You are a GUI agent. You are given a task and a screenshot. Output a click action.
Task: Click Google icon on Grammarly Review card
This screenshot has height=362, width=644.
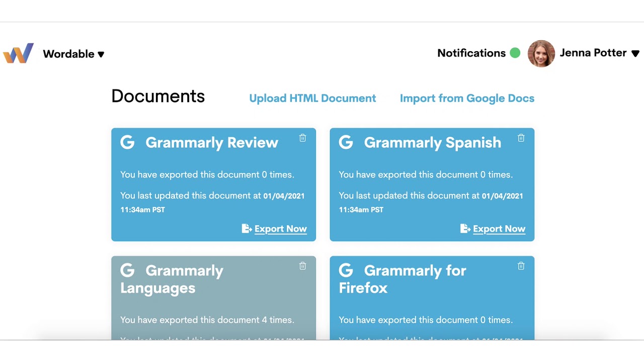(x=127, y=142)
